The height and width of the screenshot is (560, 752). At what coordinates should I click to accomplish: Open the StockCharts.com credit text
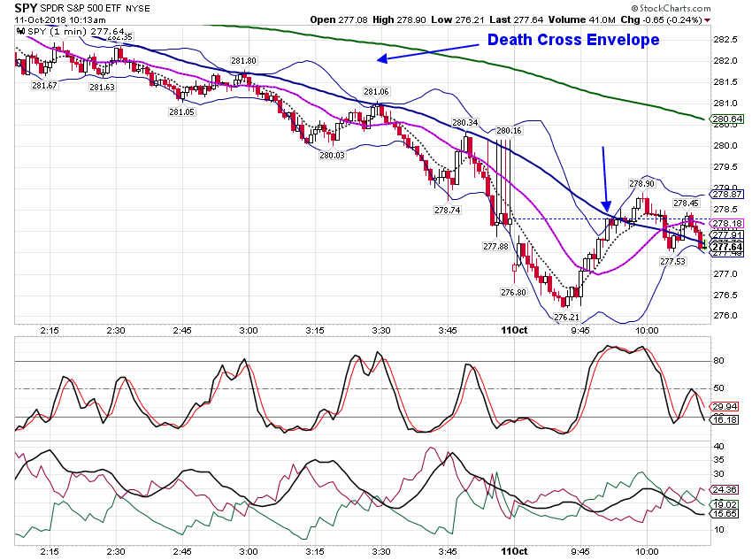pos(671,8)
